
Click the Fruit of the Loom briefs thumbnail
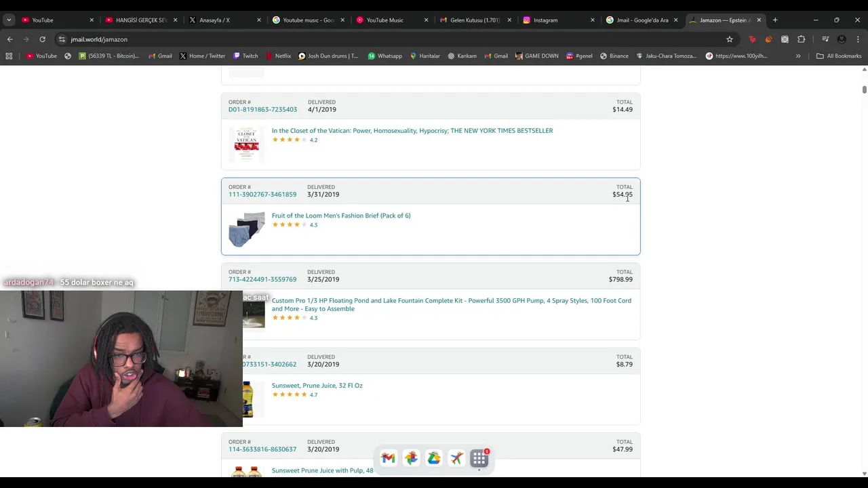[x=247, y=229]
